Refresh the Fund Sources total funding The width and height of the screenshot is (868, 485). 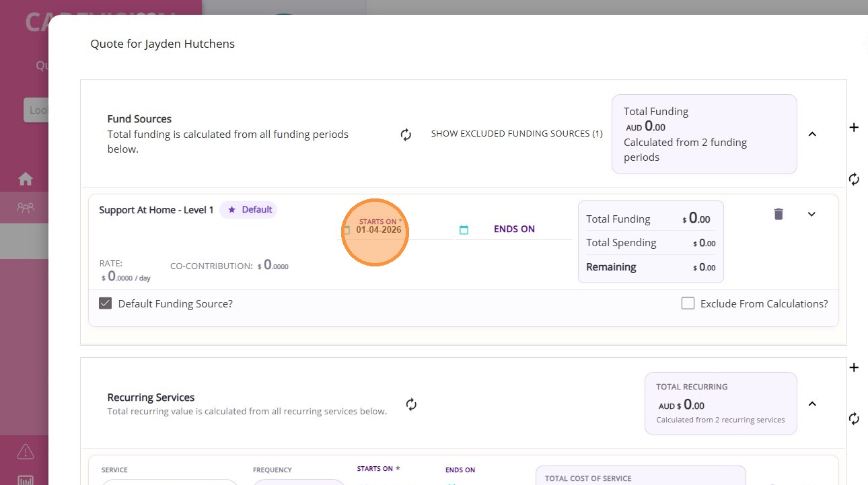coord(406,135)
